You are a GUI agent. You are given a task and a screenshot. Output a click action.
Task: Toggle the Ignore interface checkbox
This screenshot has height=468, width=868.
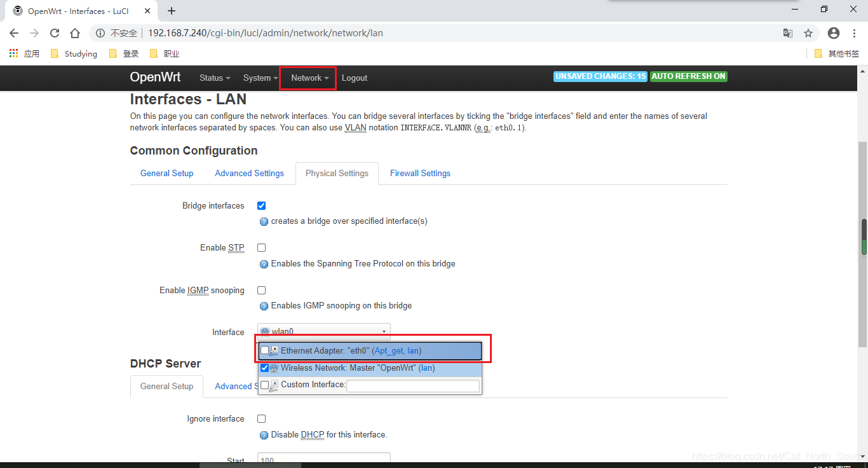261,418
